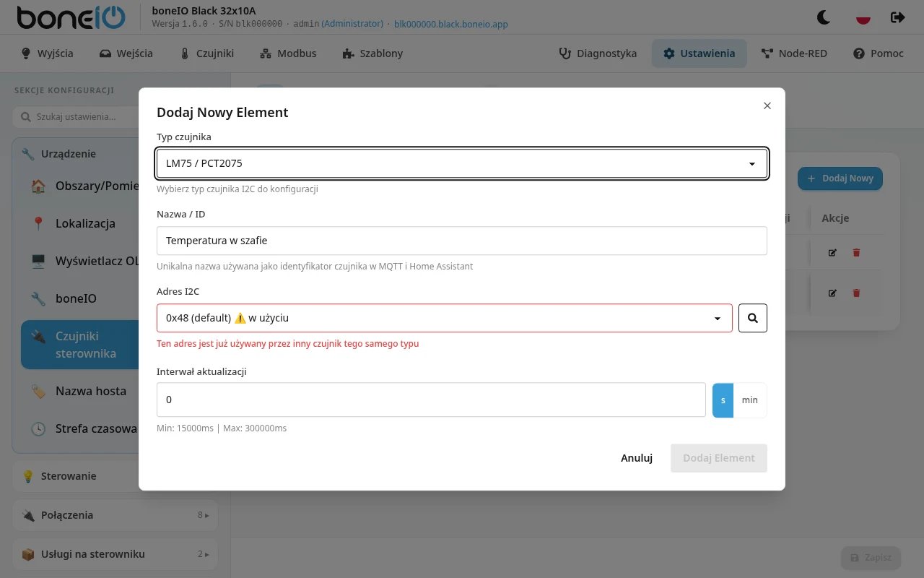Click the edit icon in the first sensor row
The width and height of the screenshot is (924, 578).
(832, 252)
